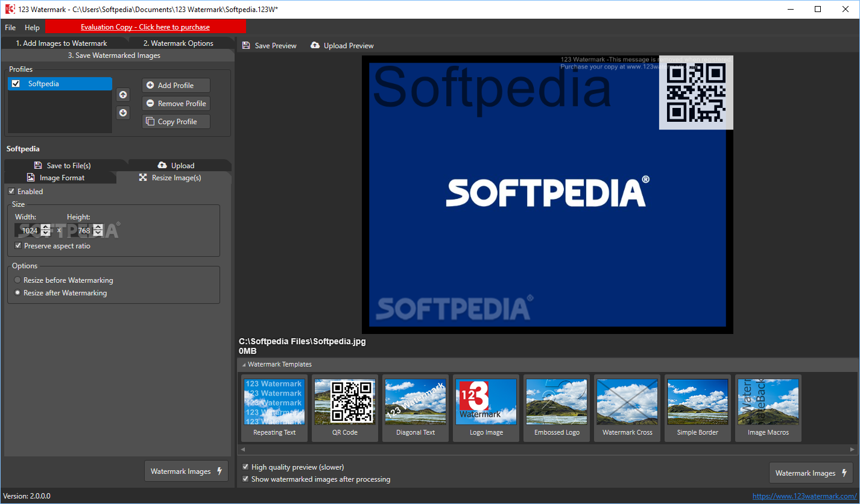860x504 pixels.
Task: Click the Add Profile button
Action: [x=176, y=86]
